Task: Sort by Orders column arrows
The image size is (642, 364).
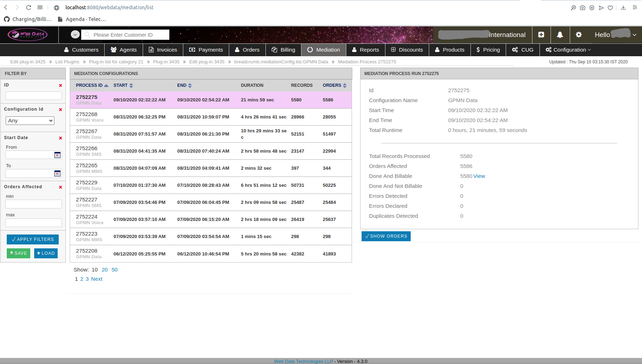Action: point(344,85)
